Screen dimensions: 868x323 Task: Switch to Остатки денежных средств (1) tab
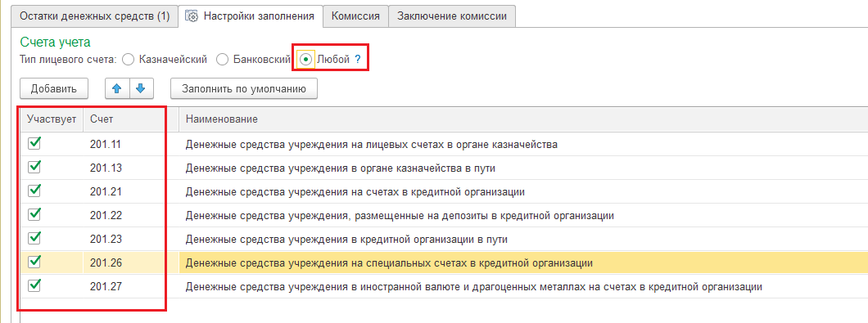tap(95, 16)
